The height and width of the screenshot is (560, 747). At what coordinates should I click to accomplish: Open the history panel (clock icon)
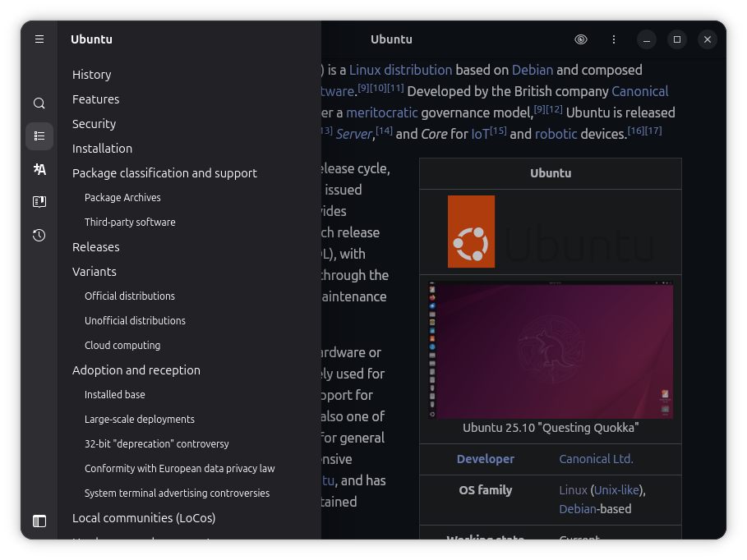click(x=39, y=235)
